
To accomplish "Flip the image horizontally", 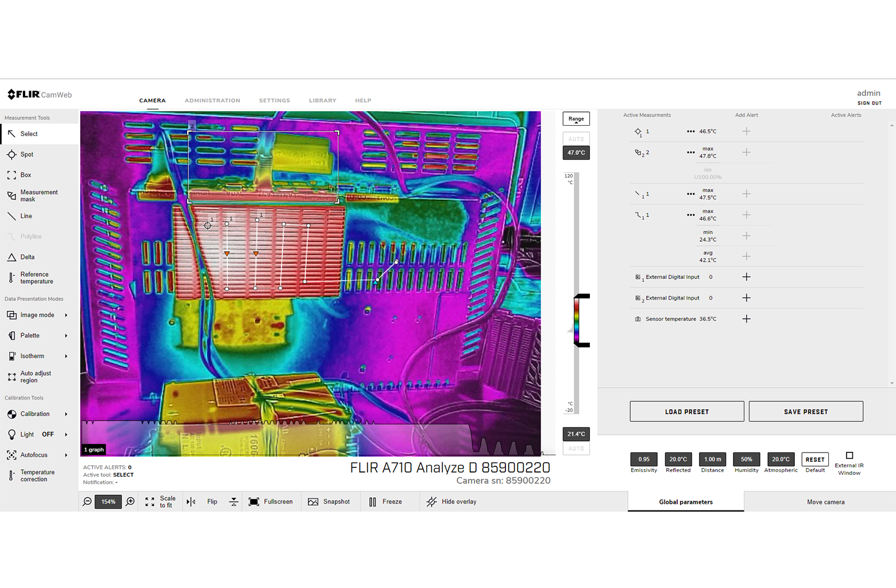I will click(191, 502).
